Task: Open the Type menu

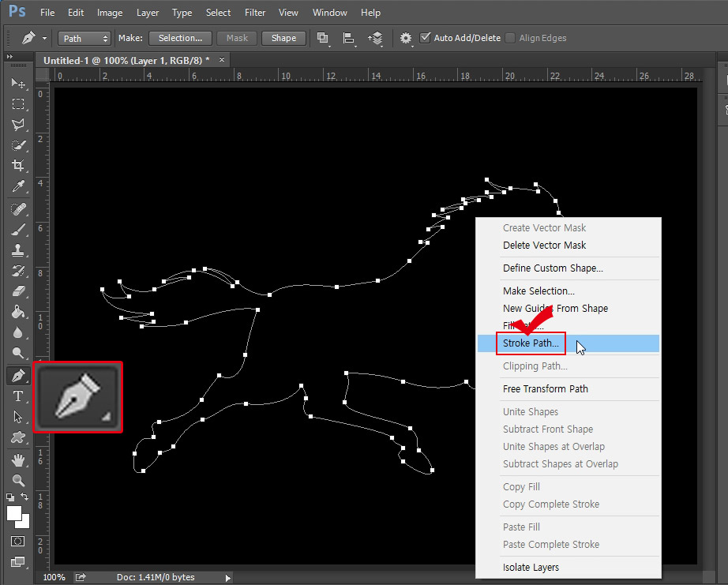Action: click(x=182, y=13)
